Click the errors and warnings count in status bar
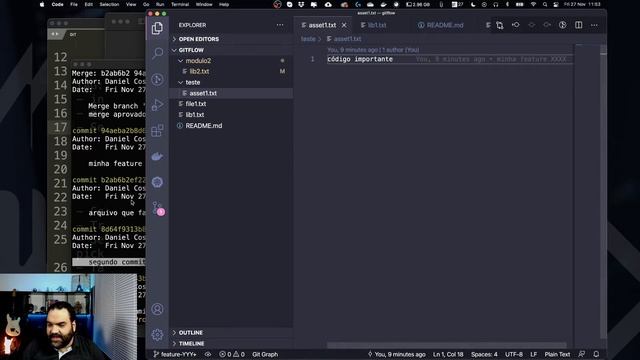The height and width of the screenshot is (360, 640). [232, 354]
